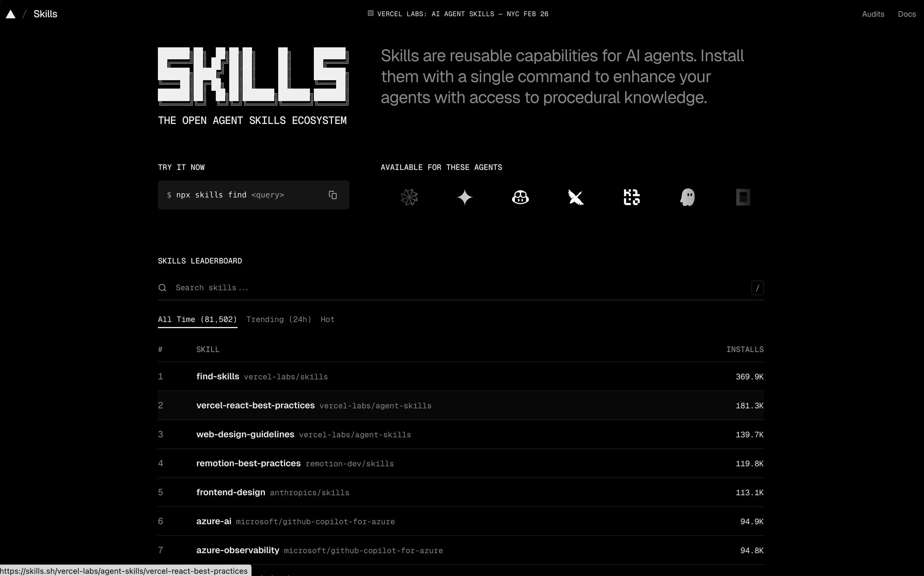Open the remotion-best-practices skill row
Screen dimensions: 924x576
[461, 463]
